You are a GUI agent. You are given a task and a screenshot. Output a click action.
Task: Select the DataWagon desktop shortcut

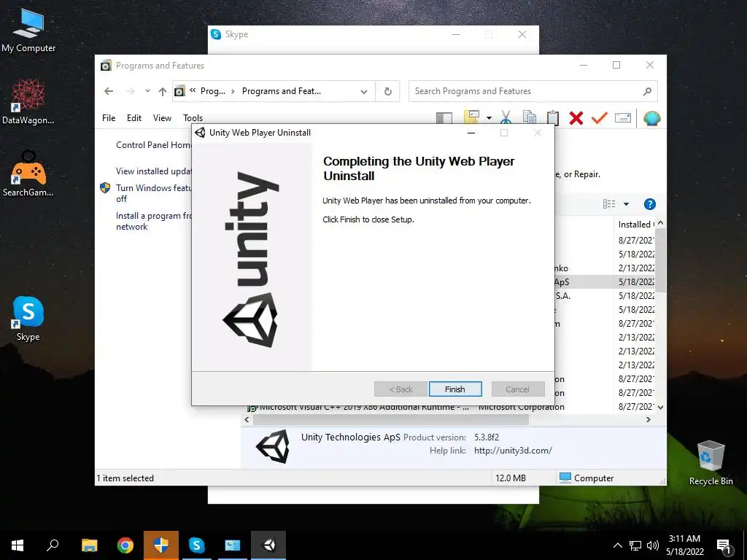(x=28, y=102)
